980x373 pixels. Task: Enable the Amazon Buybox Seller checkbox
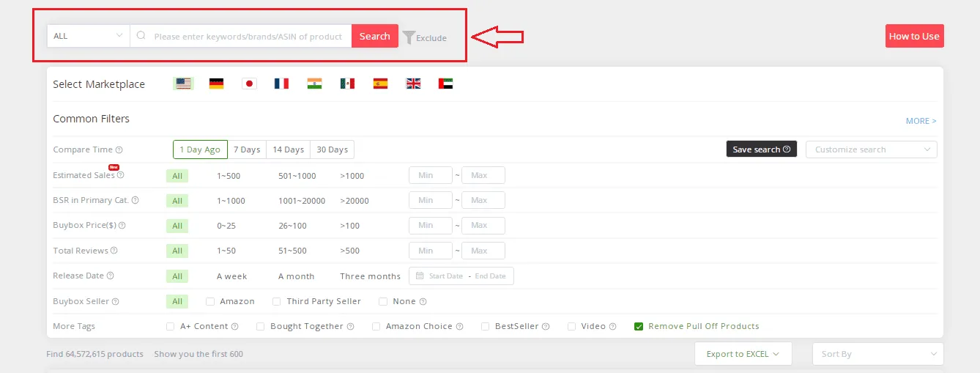pyautogui.click(x=210, y=301)
